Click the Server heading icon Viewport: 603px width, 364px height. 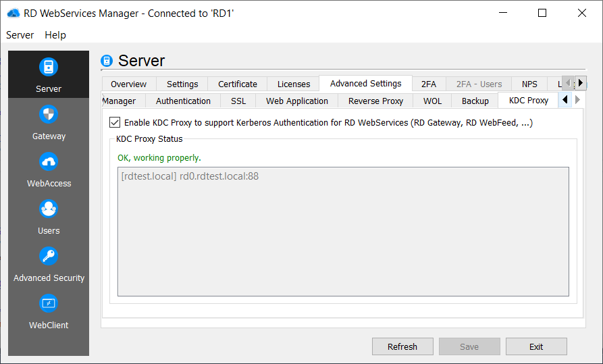(107, 61)
